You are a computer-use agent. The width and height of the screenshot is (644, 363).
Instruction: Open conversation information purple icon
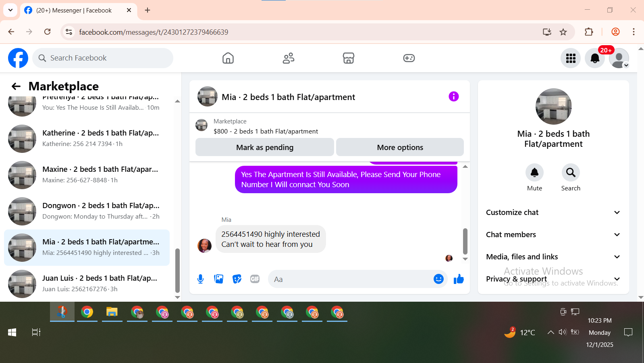454,96
